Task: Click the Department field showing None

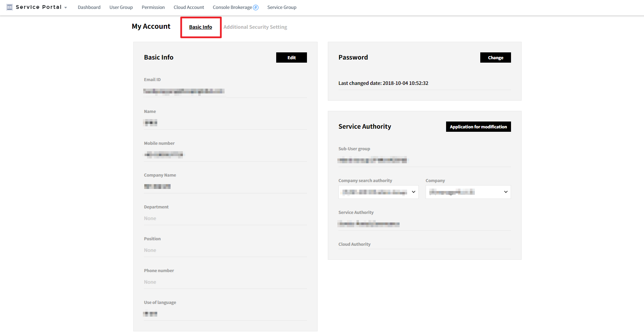Action: 150,218
